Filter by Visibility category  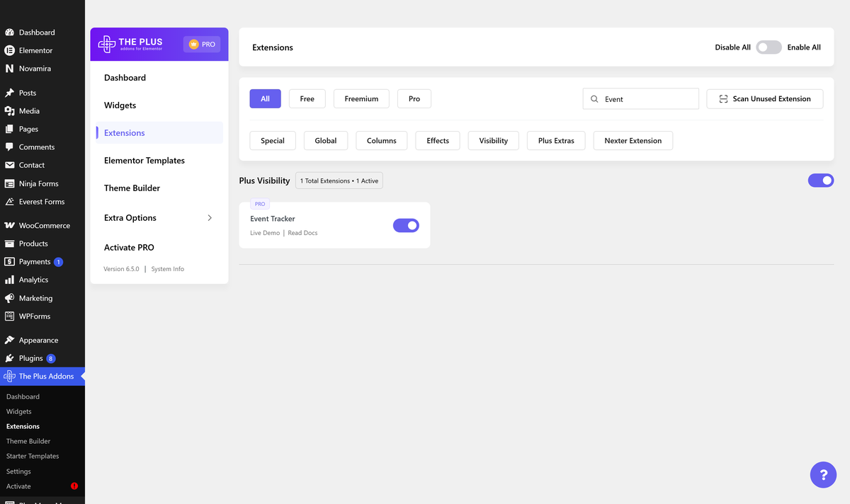pos(494,141)
